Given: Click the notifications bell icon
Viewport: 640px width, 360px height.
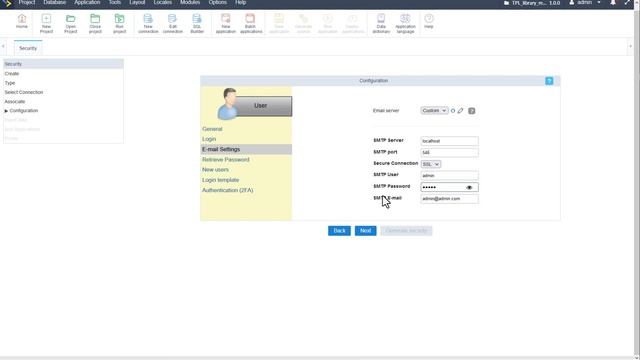Looking at the screenshot, I should click(613, 2).
